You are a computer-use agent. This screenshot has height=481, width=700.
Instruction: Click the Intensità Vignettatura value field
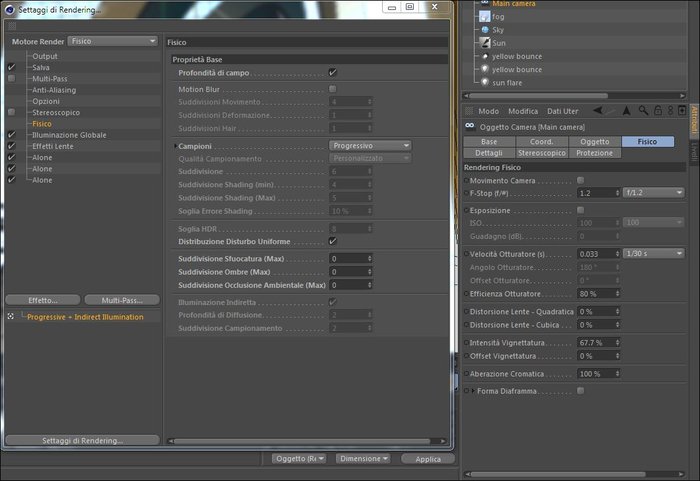pyautogui.click(x=598, y=343)
